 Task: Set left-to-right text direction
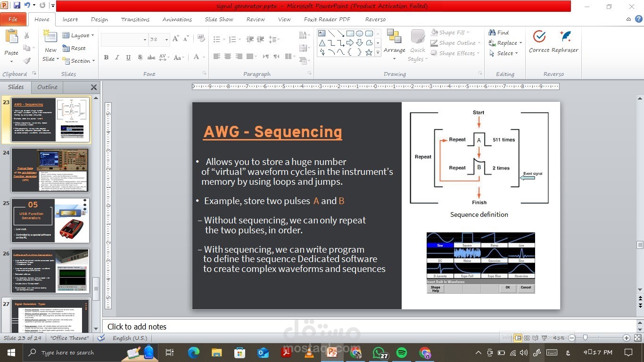(265, 57)
